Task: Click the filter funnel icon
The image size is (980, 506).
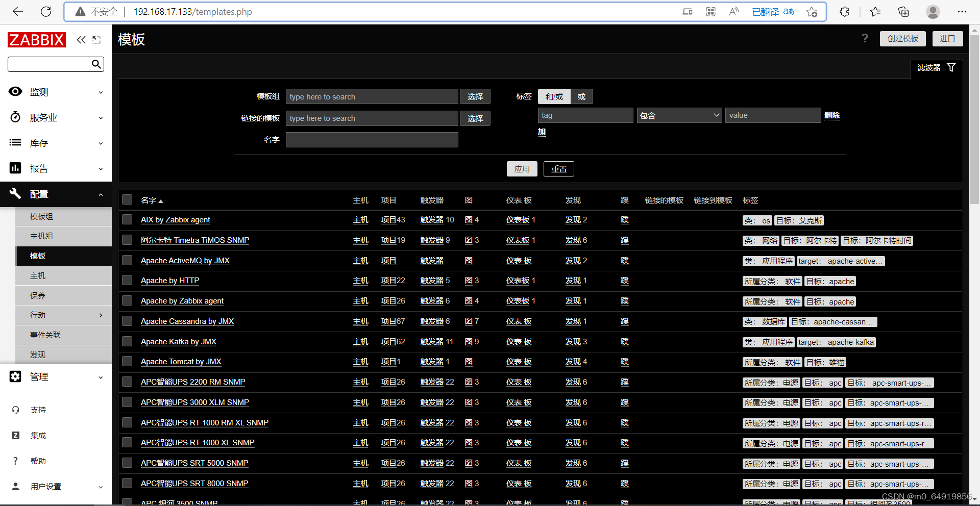Action: pyautogui.click(x=951, y=67)
